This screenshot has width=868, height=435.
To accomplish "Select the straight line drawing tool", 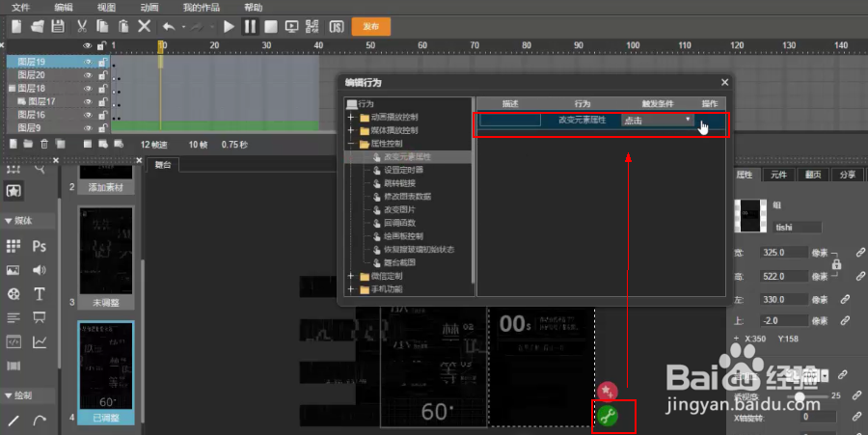I will tap(14, 421).
